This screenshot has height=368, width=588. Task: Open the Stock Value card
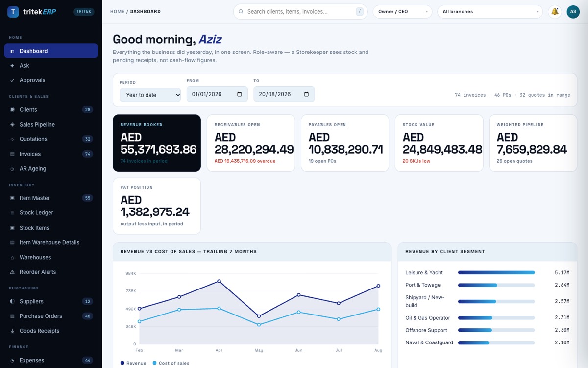pos(439,143)
